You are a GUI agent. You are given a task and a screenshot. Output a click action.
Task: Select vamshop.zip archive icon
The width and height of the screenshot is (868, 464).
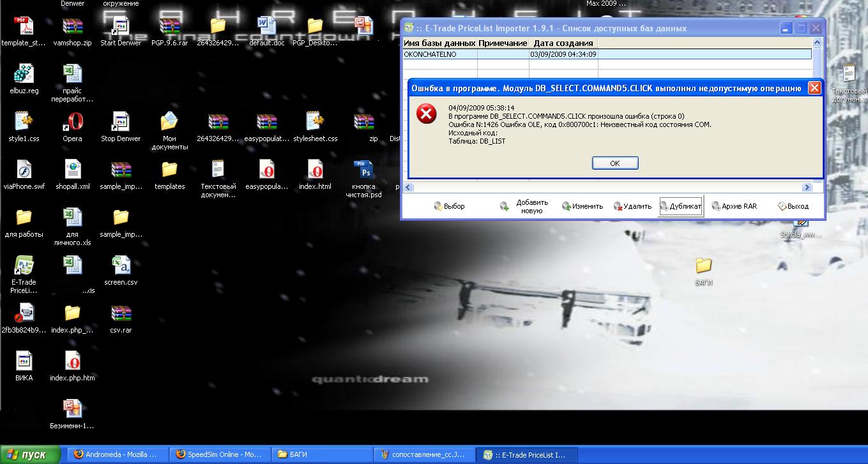(72, 32)
